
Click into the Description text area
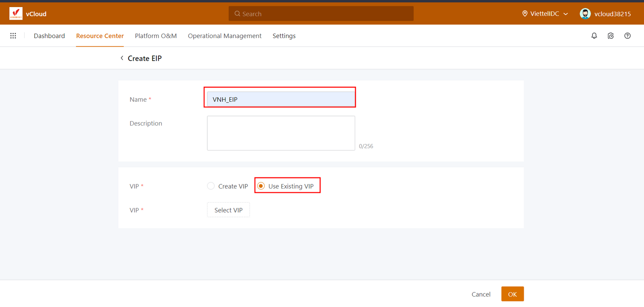tap(281, 133)
